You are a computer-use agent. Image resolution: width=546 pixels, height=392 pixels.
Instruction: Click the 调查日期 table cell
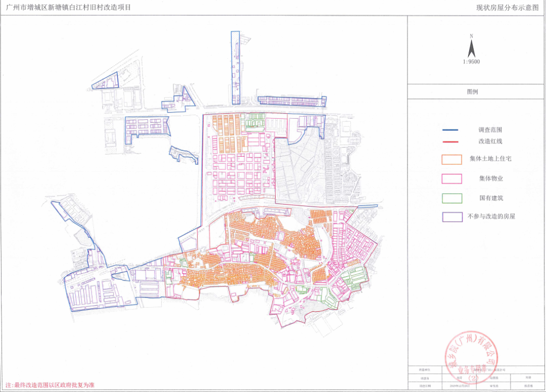tap(425, 386)
